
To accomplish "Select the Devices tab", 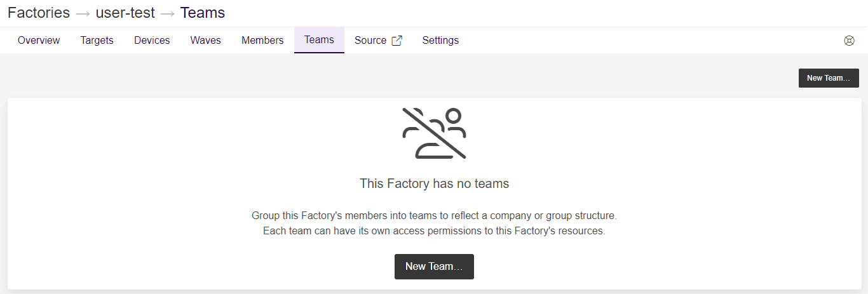I will (152, 41).
